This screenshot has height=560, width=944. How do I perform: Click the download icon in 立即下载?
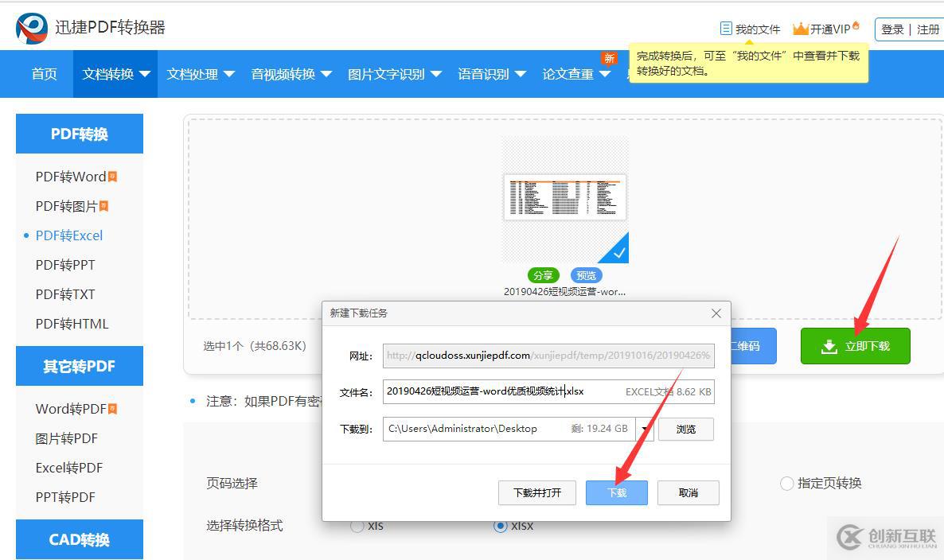click(x=829, y=346)
